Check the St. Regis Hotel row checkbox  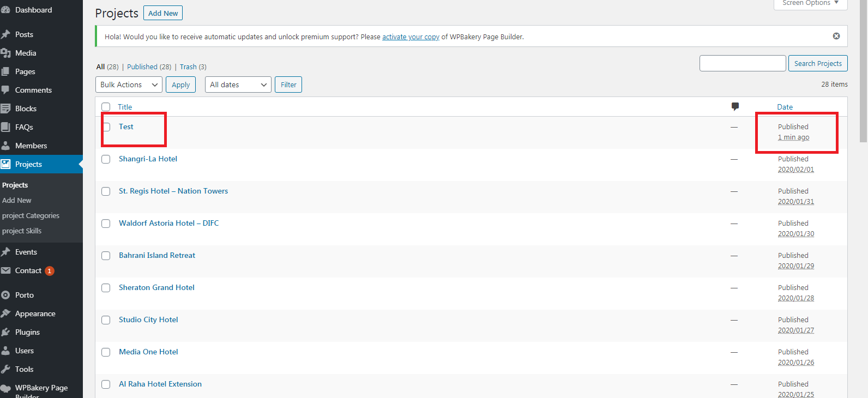point(106,191)
